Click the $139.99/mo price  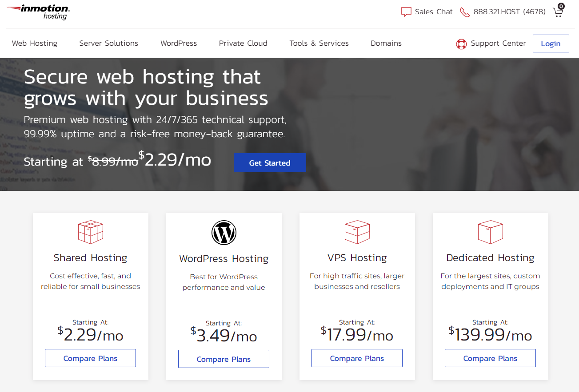tap(491, 334)
